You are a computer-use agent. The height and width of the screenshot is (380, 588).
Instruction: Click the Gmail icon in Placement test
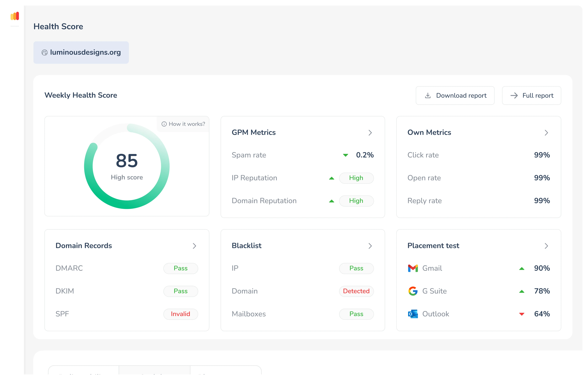click(x=413, y=268)
